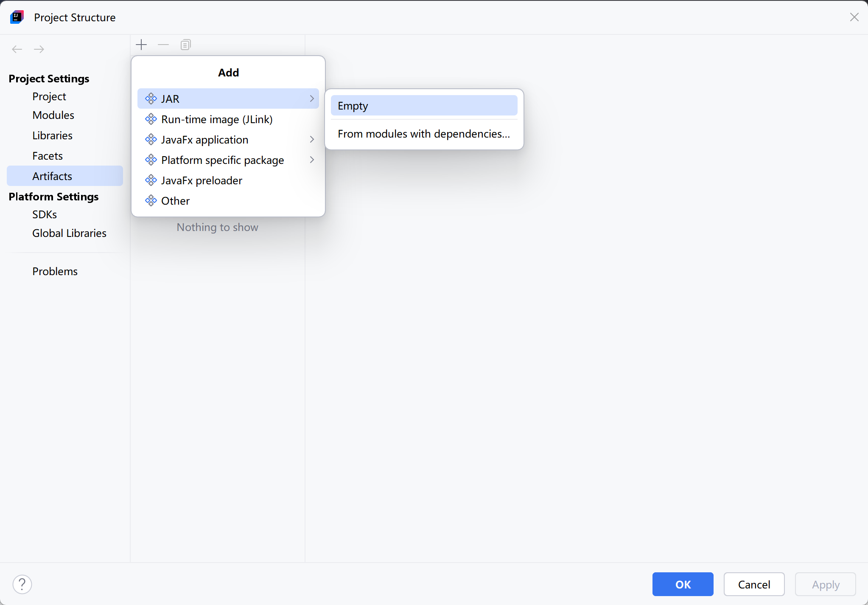Open help via question mark icon
868x605 pixels.
pos(22,584)
